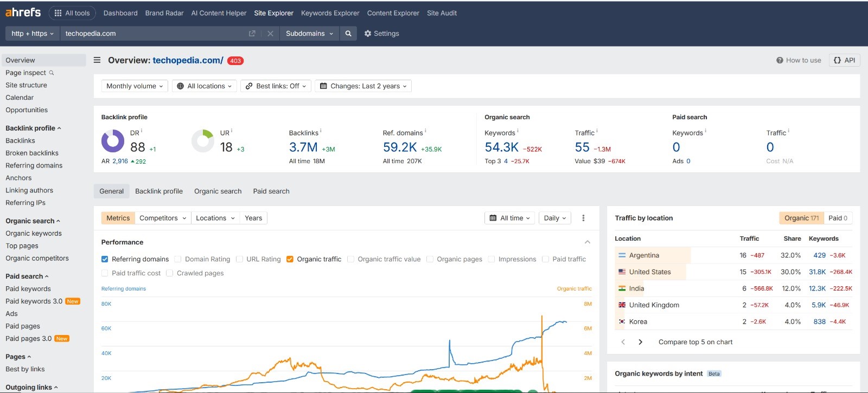Open the techopedia.com/ title link
Viewport: 868px width, 393px height.
[188, 60]
